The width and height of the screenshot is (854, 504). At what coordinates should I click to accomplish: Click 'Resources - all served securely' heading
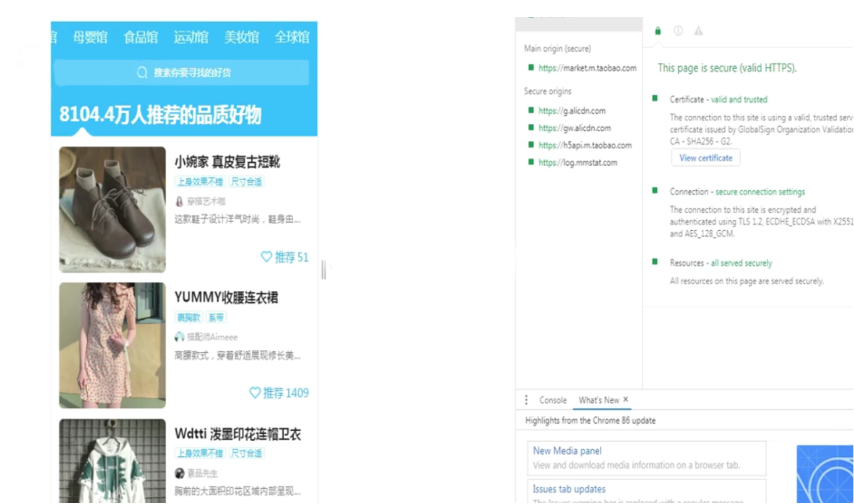click(x=721, y=263)
